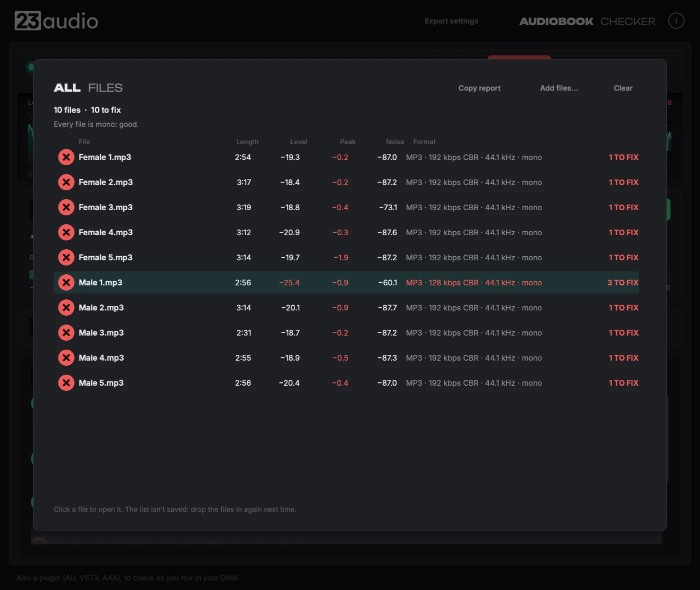Viewport: 700px width, 590px height.
Task: Click the red X icon for Female 3.mp3
Action: (x=66, y=207)
